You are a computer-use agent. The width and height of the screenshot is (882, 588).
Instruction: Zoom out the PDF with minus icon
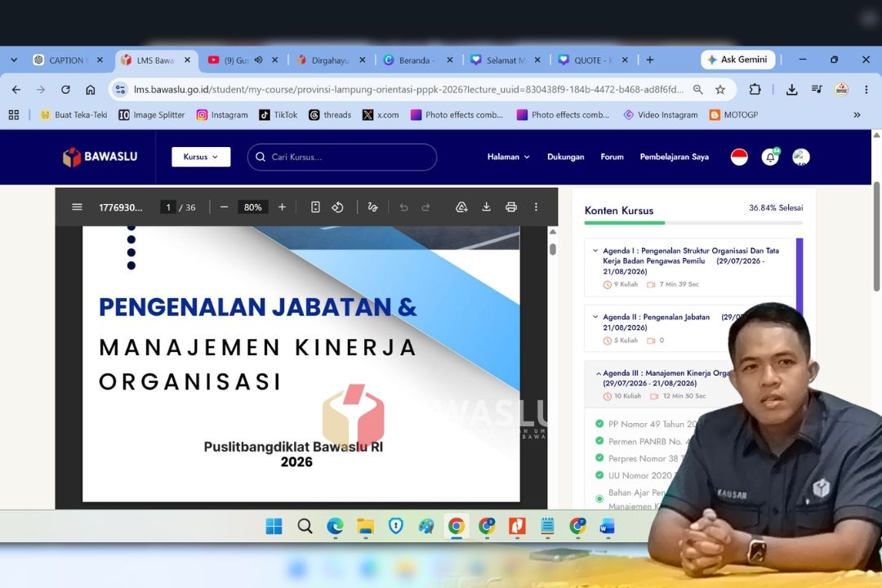coord(224,207)
